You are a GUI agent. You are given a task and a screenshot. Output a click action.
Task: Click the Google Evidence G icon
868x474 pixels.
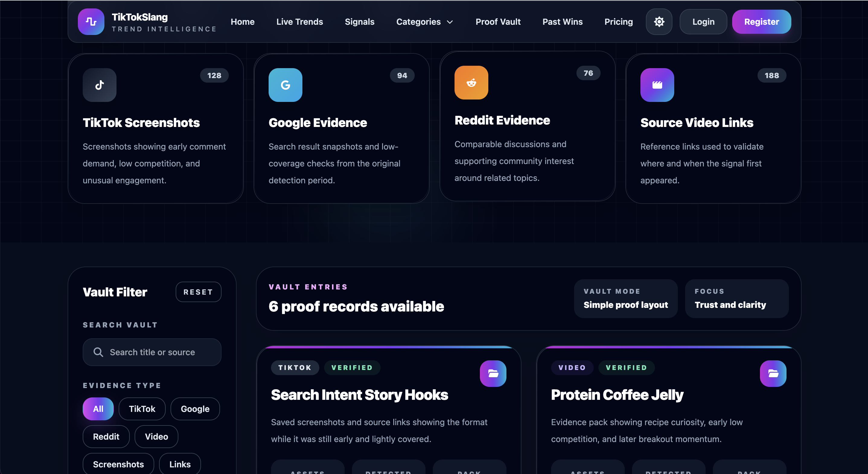(285, 85)
